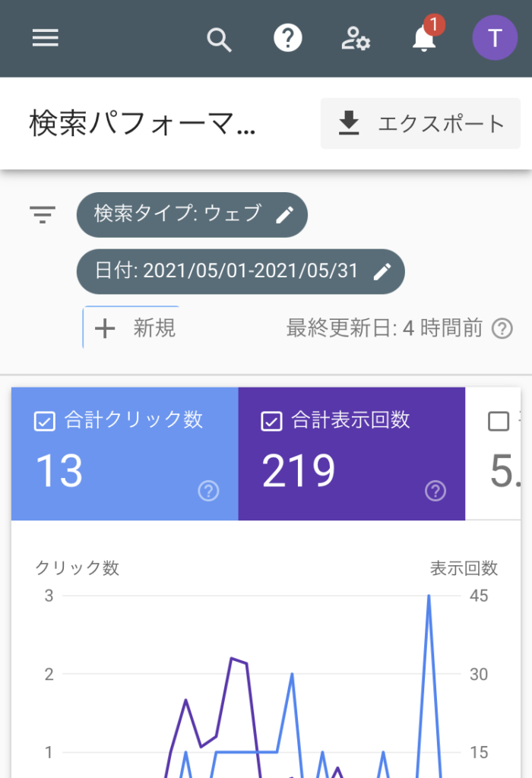Open the help question mark icon
Screen dimensions: 532x778
[288, 38]
